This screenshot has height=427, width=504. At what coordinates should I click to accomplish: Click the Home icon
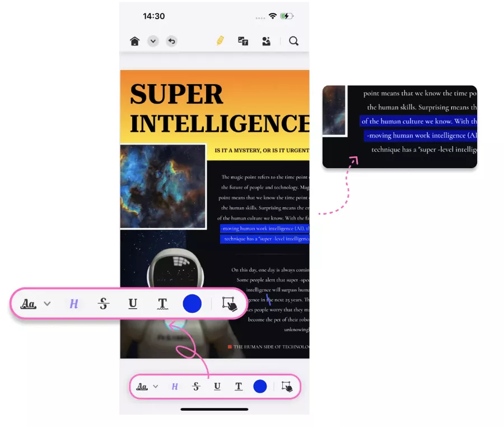(x=134, y=41)
